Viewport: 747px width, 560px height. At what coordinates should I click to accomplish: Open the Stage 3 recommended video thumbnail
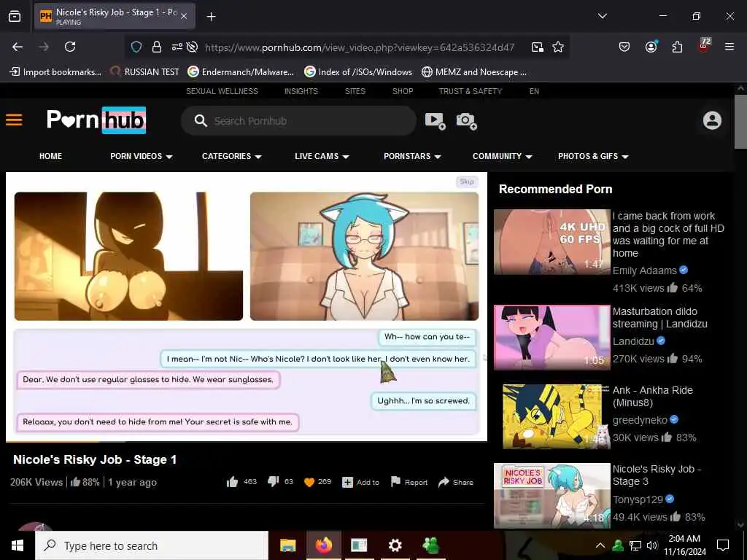point(551,495)
